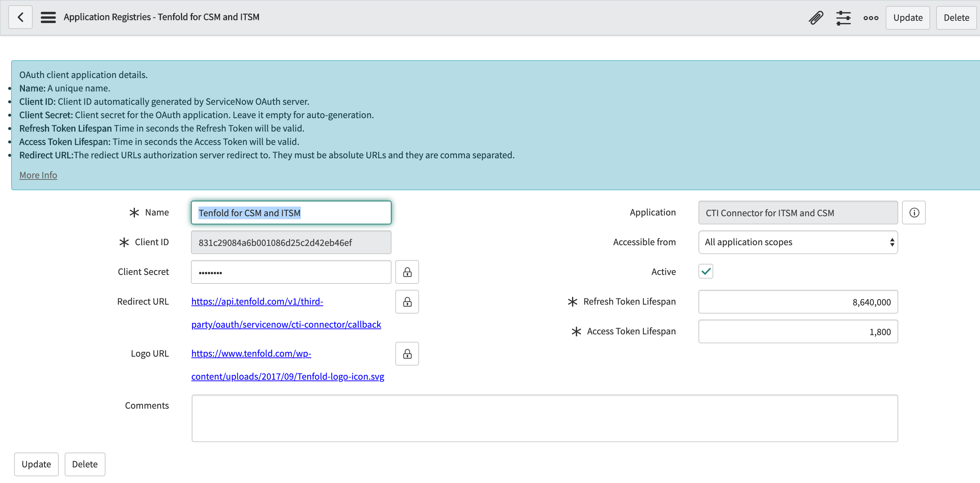The image size is (980, 483).
Task: Open the form context hamburger menu
Action: (x=48, y=17)
